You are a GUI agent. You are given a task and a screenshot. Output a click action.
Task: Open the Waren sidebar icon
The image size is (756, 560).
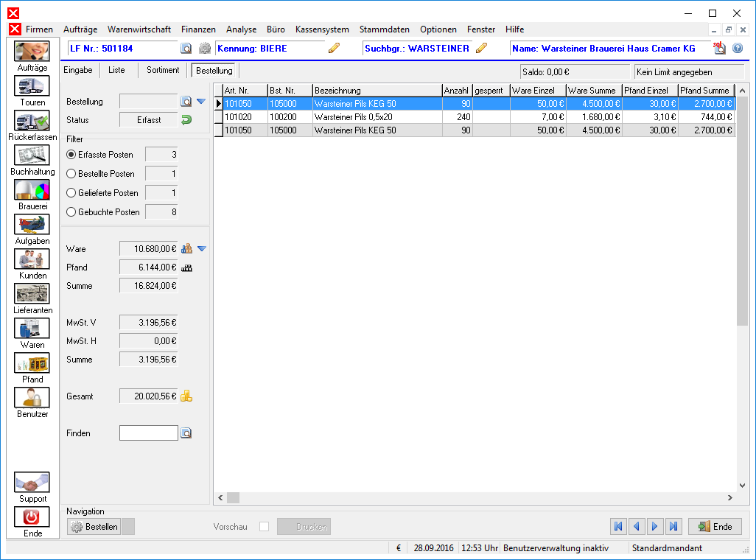(32, 329)
